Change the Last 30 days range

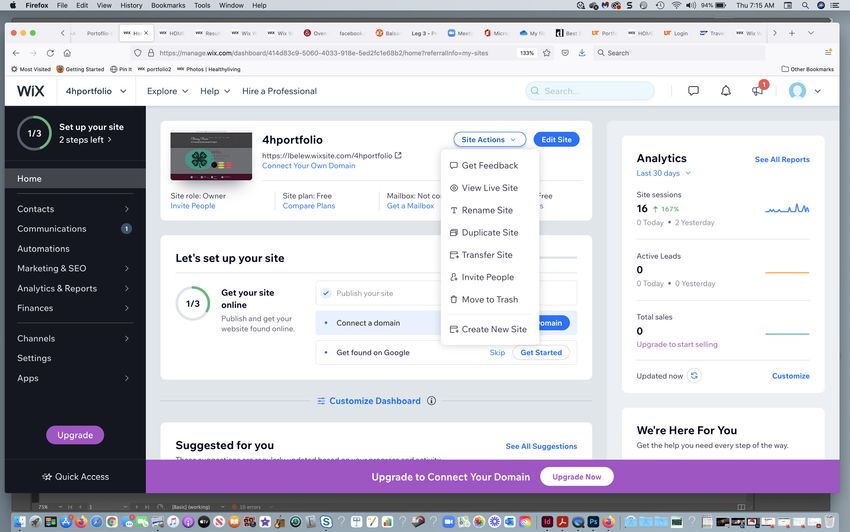click(664, 173)
